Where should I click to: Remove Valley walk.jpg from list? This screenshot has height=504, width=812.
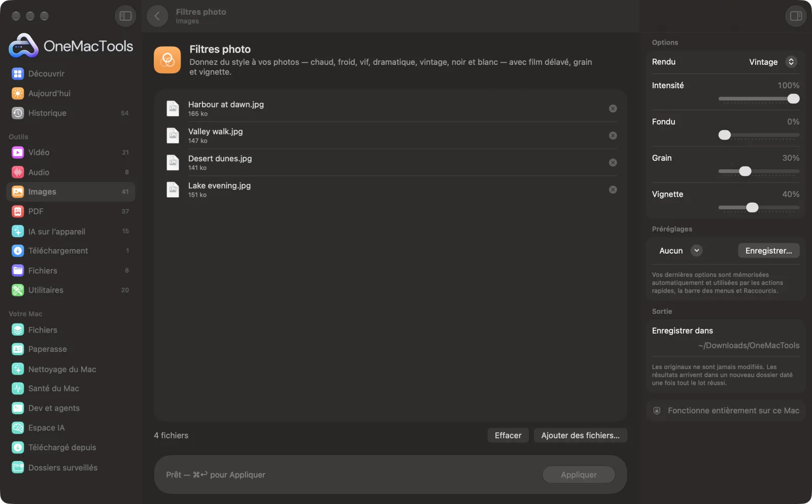613,135
